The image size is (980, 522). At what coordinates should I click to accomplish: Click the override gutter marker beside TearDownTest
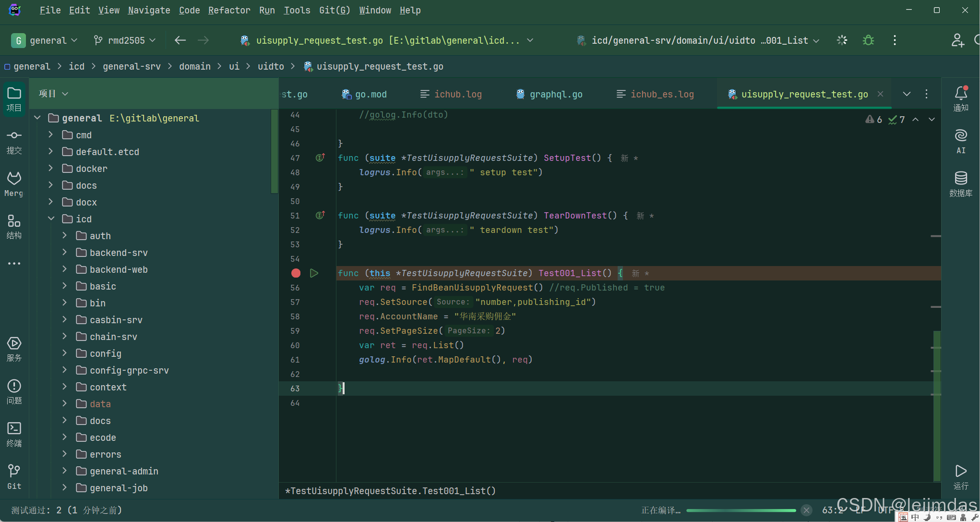point(320,215)
